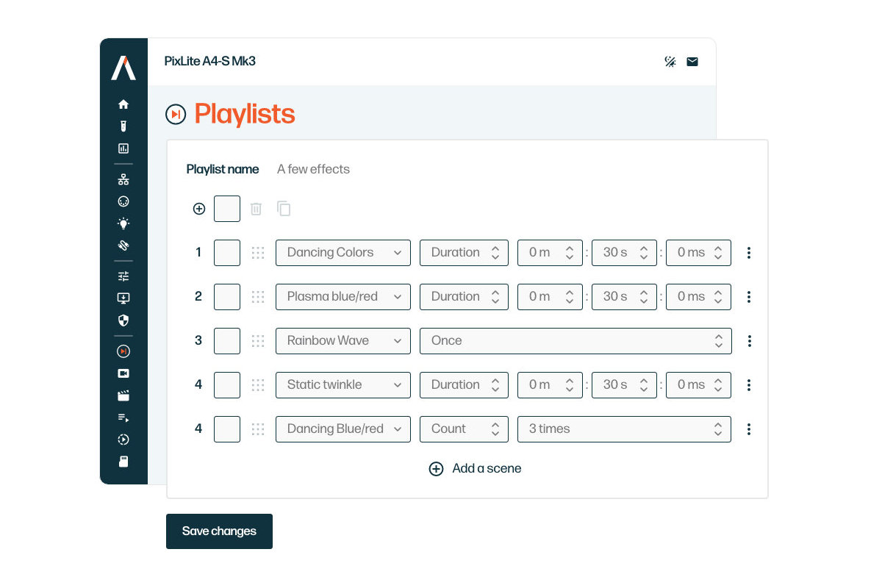This screenshot has width=882, height=588.
Task: Tick the checkbox for scene 1
Action: click(227, 253)
